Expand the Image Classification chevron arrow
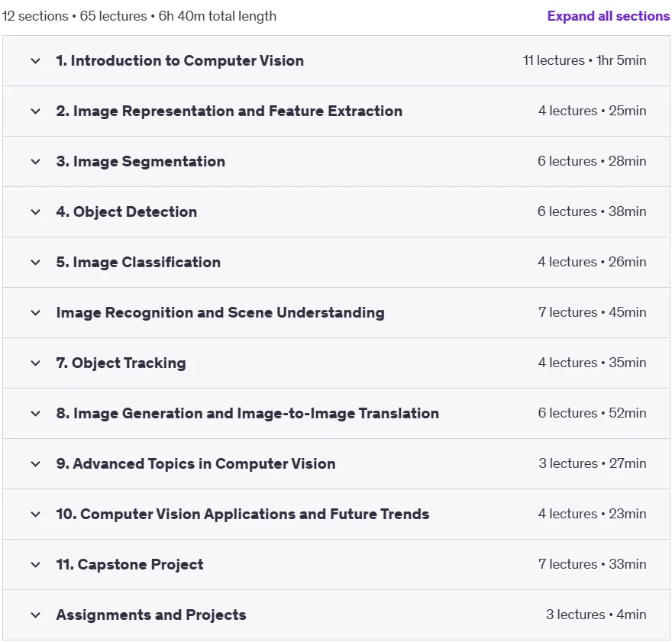 (36, 263)
